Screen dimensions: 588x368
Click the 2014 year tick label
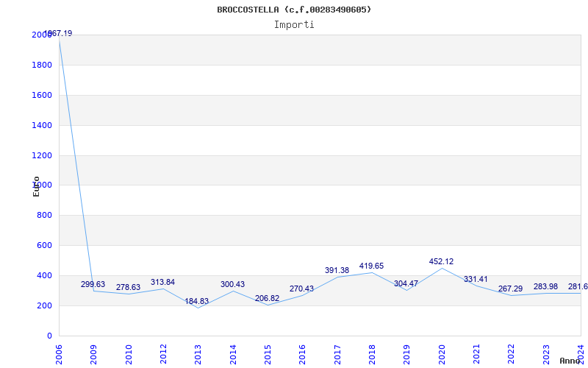233,355
